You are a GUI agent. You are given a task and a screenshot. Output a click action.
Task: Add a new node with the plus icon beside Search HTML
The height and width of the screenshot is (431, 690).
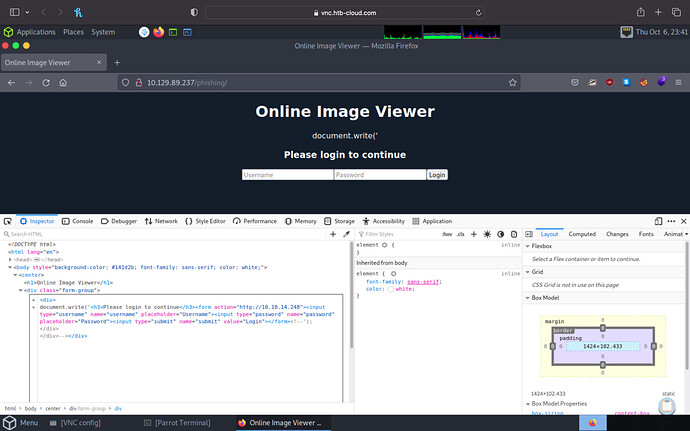[333, 234]
